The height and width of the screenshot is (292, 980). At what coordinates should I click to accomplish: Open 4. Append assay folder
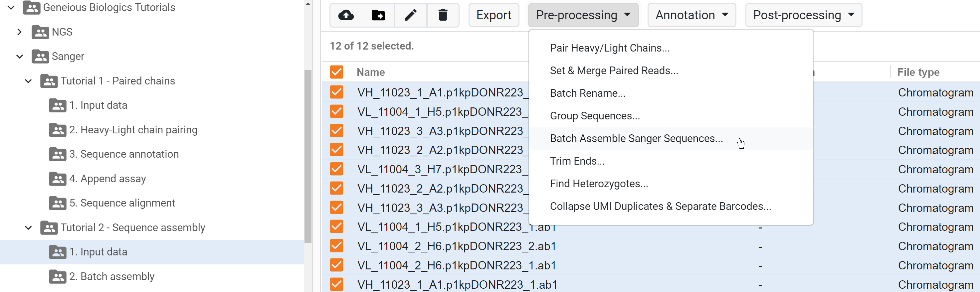(x=107, y=179)
